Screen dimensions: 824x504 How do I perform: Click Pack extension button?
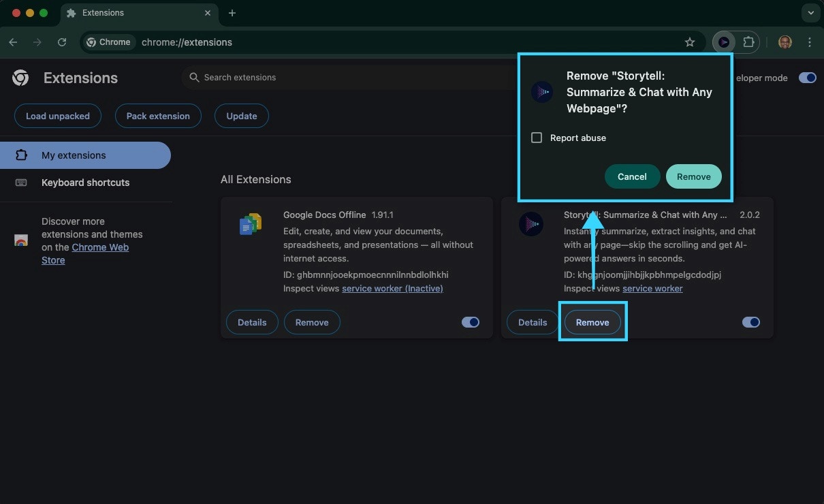click(158, 116)
